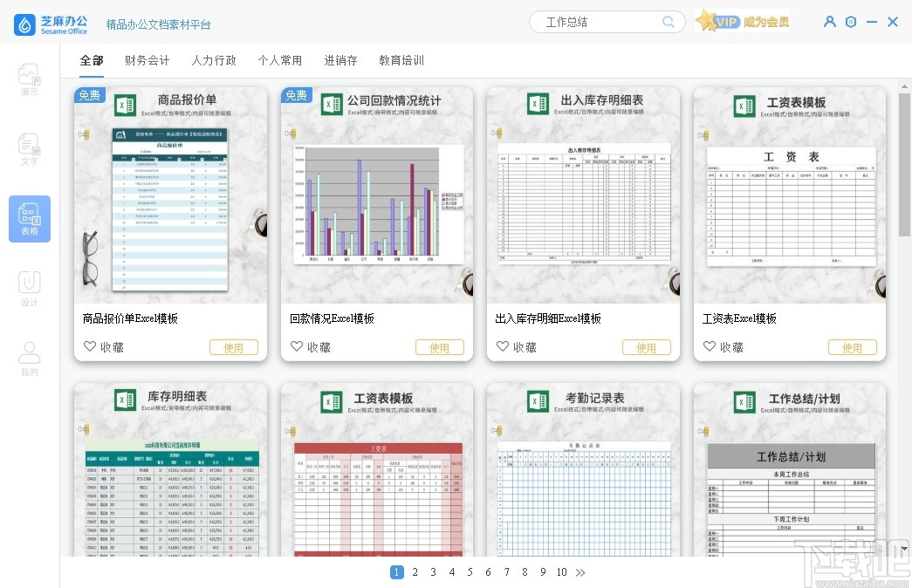
Task: Click the vertical scrollbar thumb
Action: point(904,165)
